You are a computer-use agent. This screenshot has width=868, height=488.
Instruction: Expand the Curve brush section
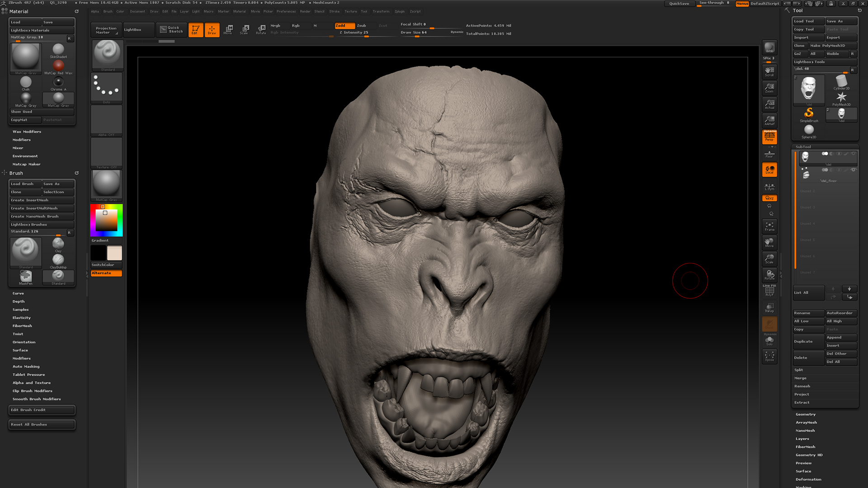coord(18,293)
